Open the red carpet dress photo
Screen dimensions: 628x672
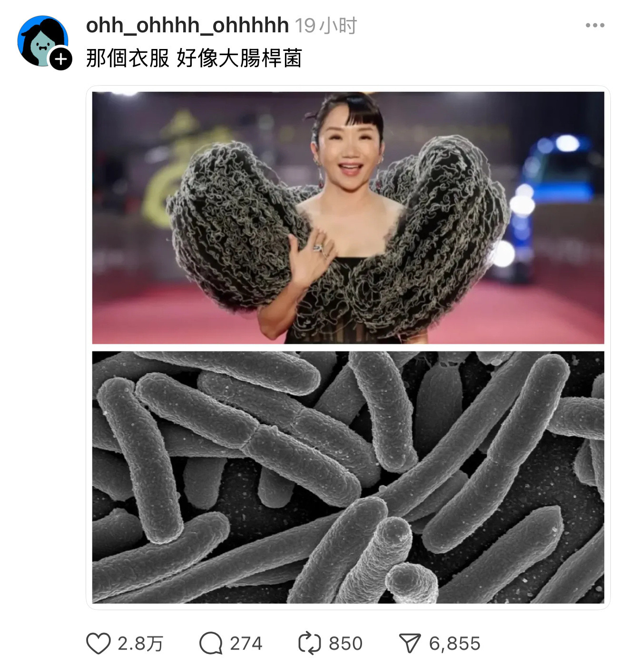click(x=348, y=217)
